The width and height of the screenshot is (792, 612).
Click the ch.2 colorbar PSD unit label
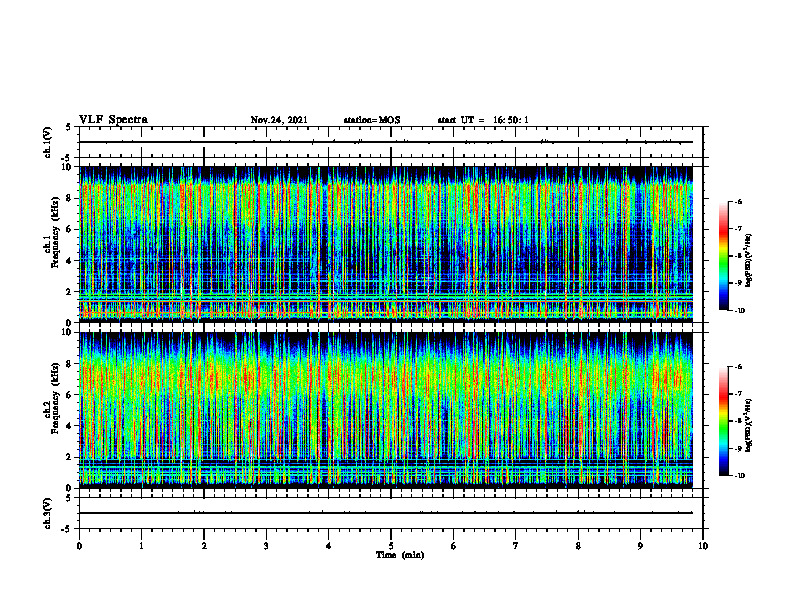(749, 425)
